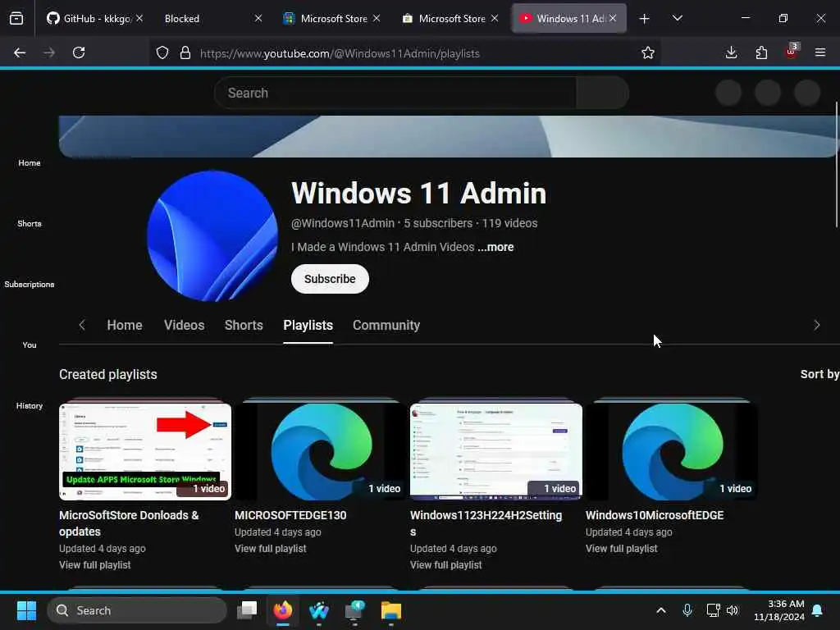Open the uBlock extension icon with badge
Image resolution: width=840 pixels, height=630 pixels.
pyautogui.click(x=792, y=52)
